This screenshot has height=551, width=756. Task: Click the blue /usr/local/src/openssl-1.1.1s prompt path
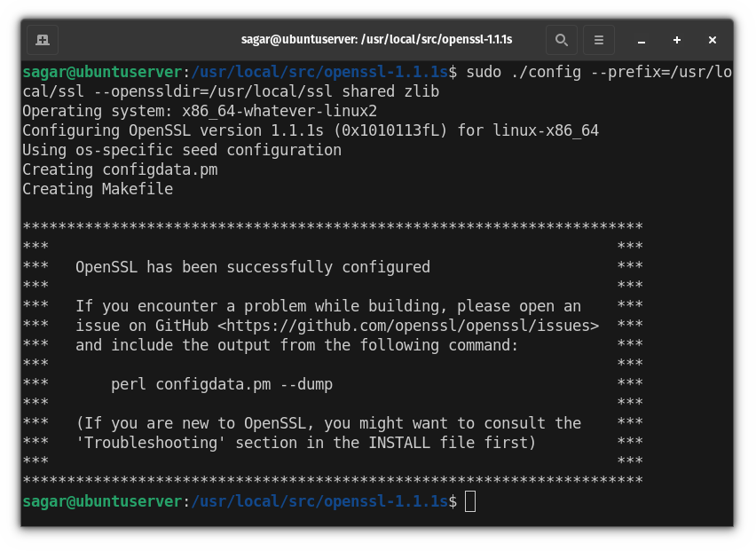pos(318,501)
